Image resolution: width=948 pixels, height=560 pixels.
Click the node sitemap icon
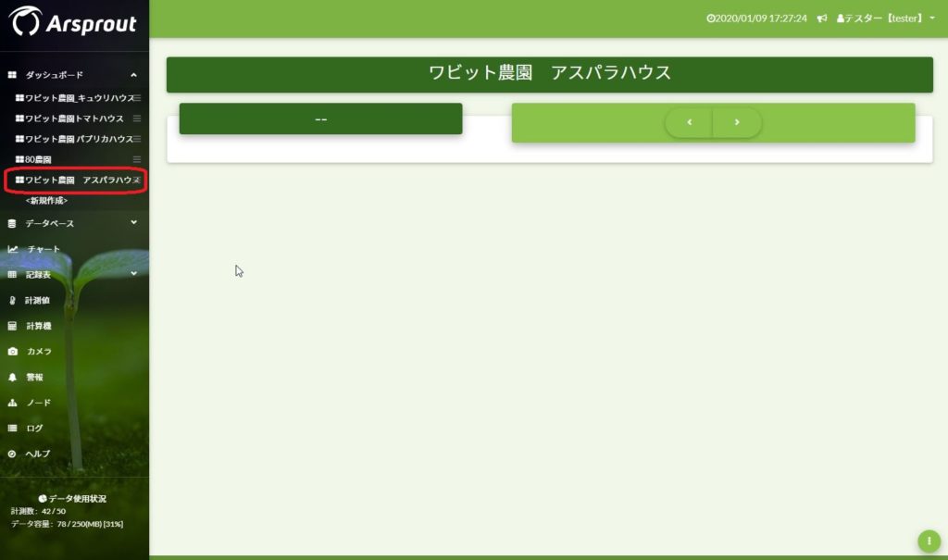point(12,403)
